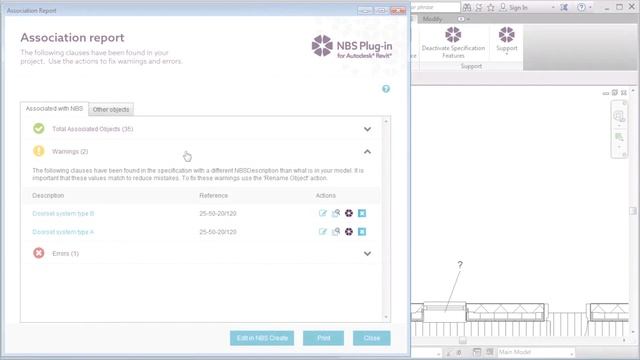
Task: Click the editable only icon beside Main Model
Action: [x=489, y=352]
